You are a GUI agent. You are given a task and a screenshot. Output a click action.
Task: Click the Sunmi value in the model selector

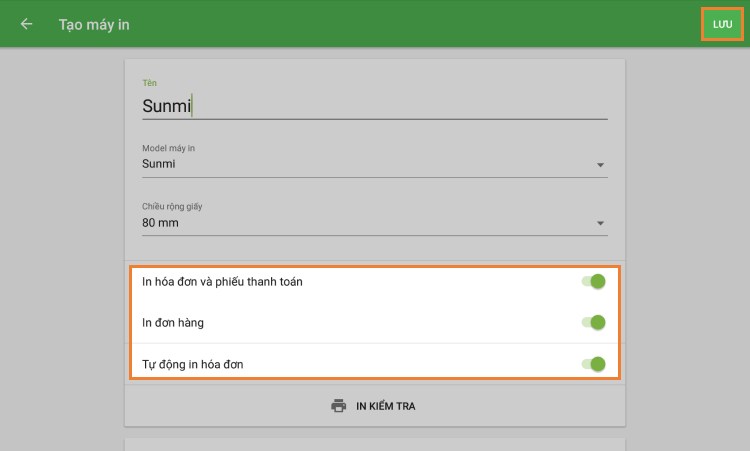coord(160,164)
